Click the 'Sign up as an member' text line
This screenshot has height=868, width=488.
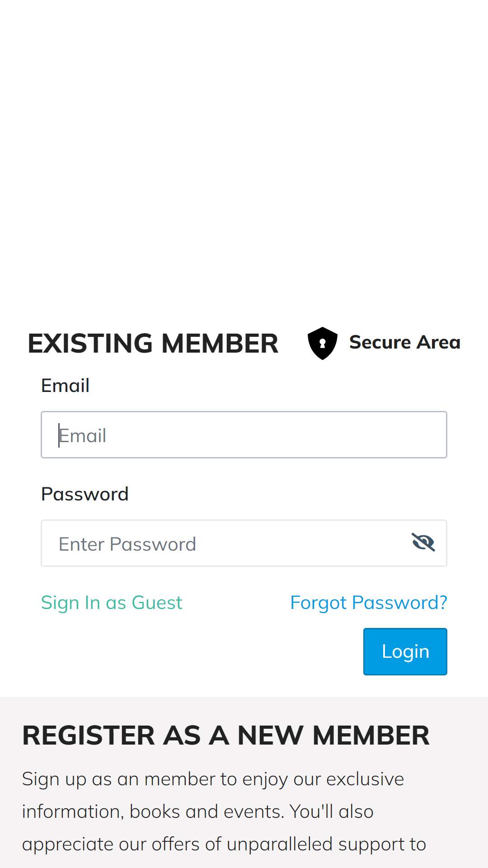213,779
